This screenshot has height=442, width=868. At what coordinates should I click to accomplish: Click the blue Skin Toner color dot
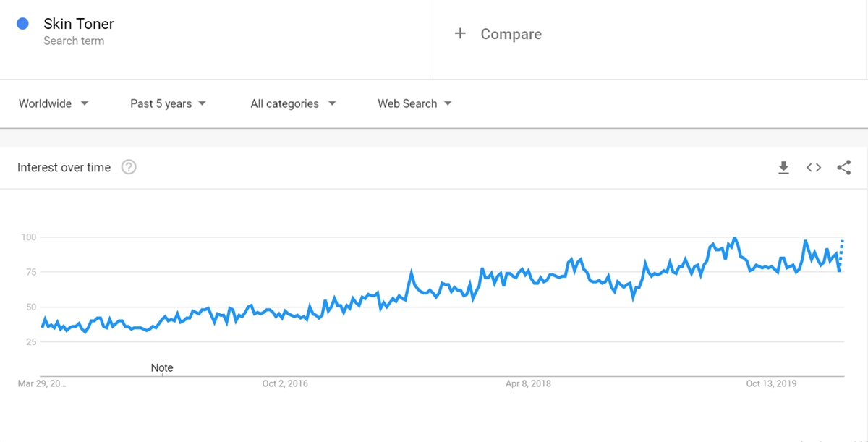point(22,24)
